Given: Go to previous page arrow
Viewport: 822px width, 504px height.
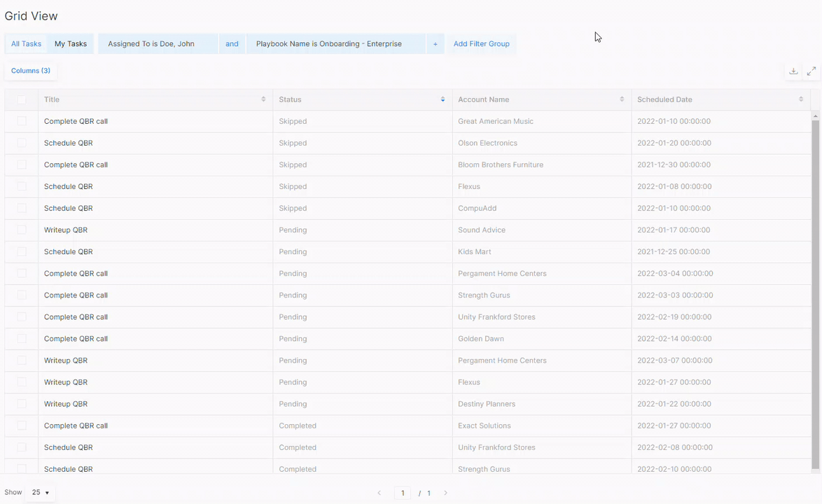Looking at the screenshot, I should coord(379,493).
